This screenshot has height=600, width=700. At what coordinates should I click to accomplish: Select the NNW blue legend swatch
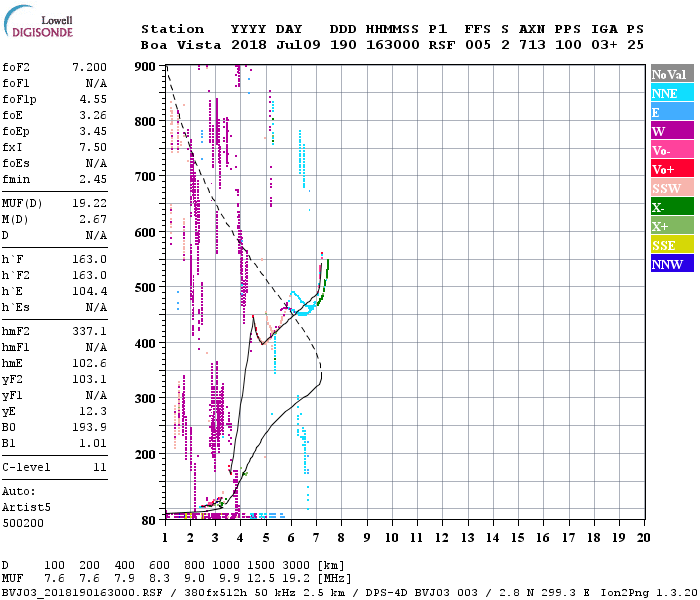672,263
